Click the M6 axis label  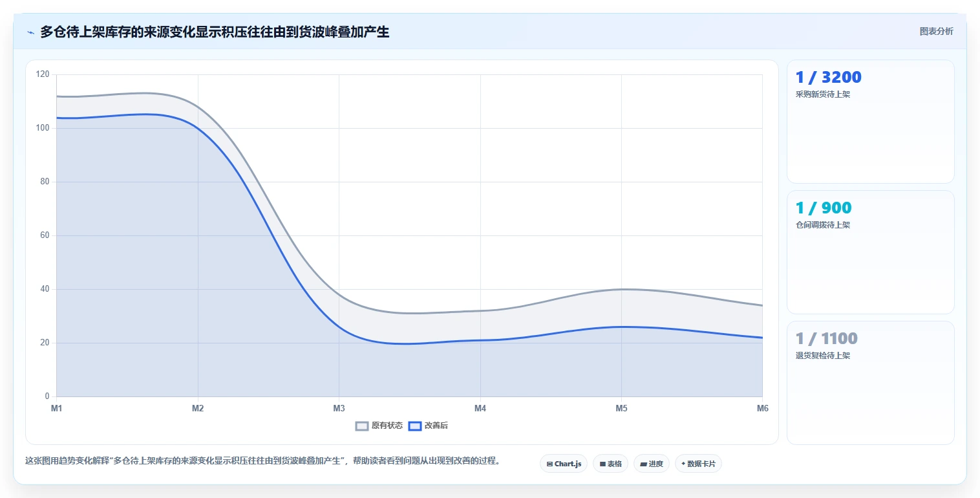pos(762,409)
